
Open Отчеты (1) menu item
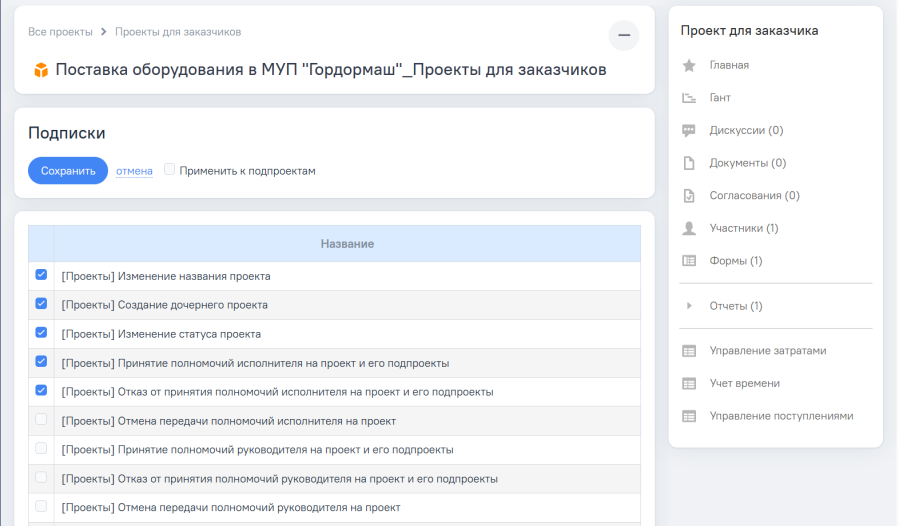point(736,306)
